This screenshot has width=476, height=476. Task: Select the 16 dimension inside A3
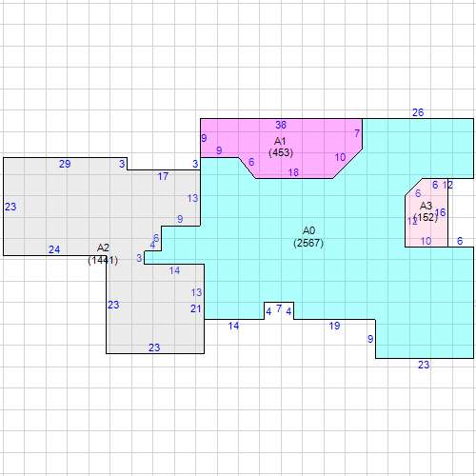coord(441,212)
